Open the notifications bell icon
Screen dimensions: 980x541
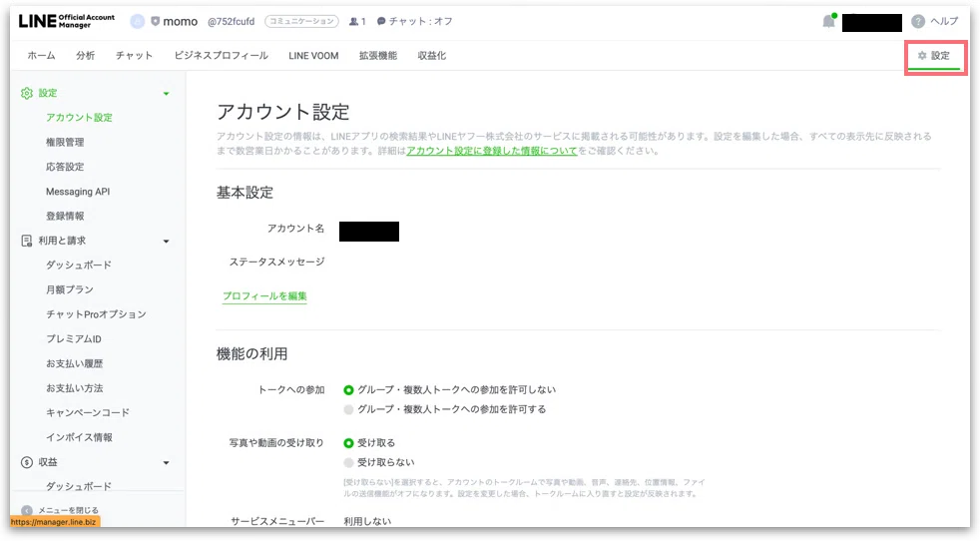828,21
